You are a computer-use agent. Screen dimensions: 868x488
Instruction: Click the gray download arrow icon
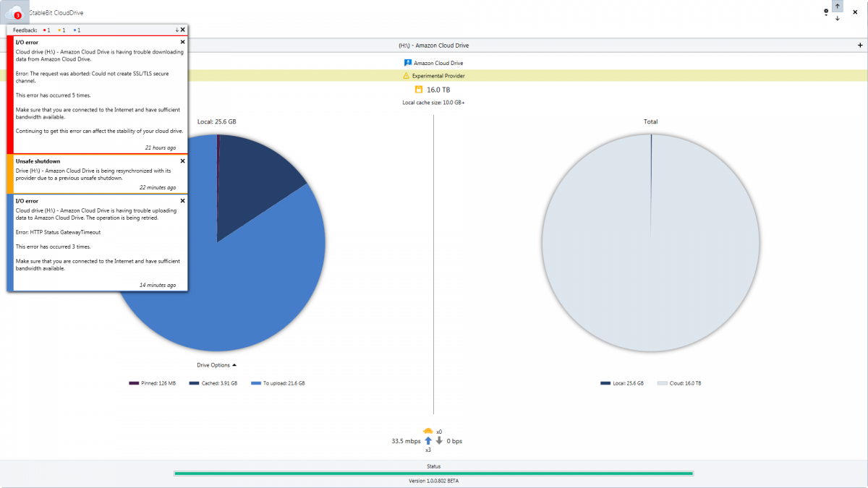pos(439,440)
